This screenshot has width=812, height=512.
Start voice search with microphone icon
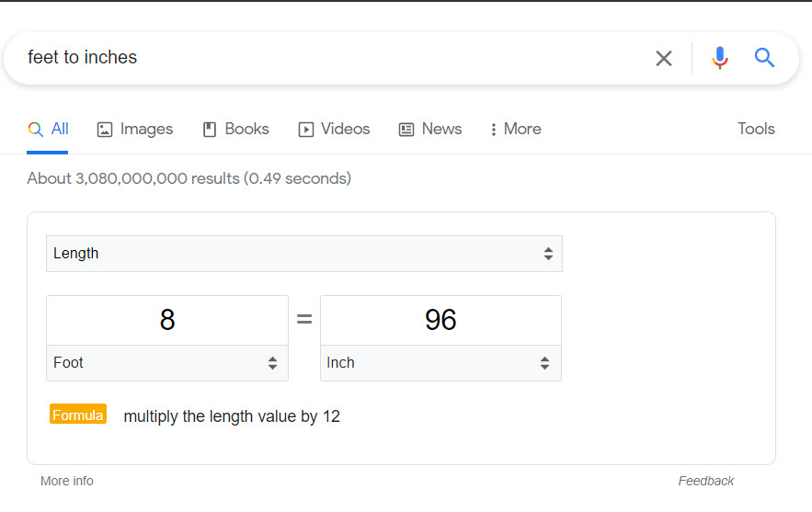(719, 58)
